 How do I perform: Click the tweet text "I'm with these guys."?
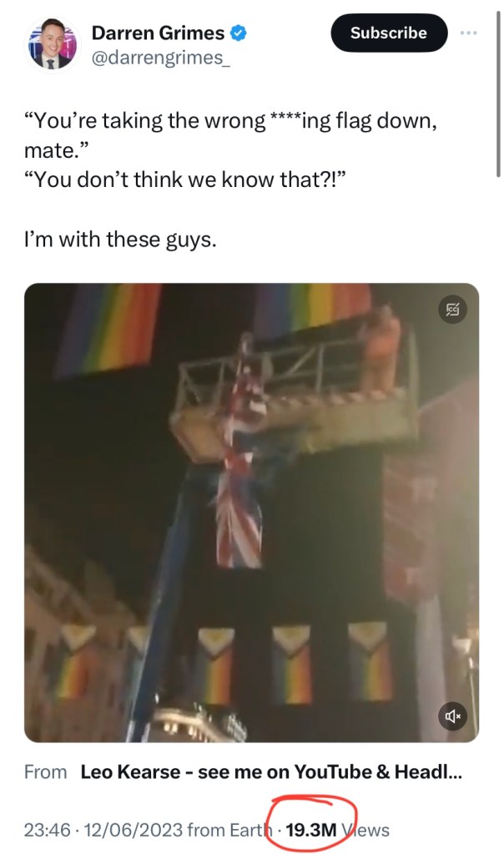coord(120,239)
